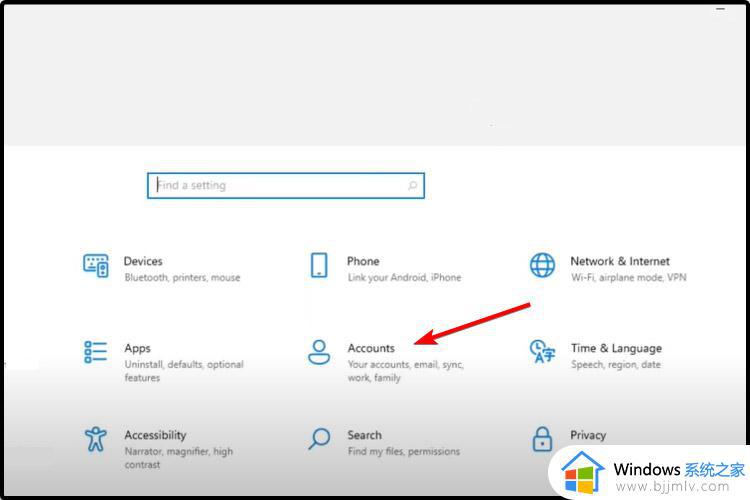750x500 pixels.
Task: Click the Time & Language icon
Action: 542,352
